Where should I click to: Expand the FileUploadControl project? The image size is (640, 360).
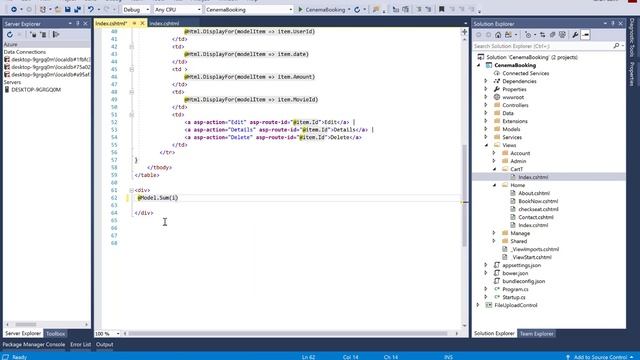(478, 305)
